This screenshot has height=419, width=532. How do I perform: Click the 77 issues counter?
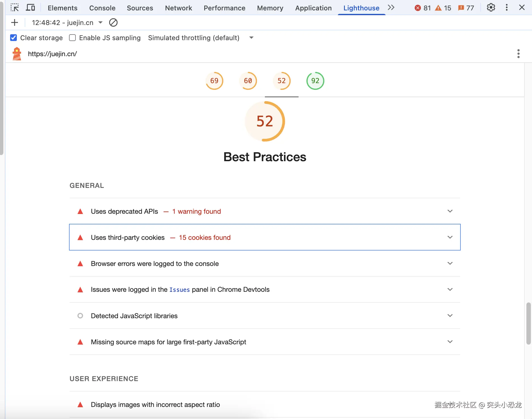(466, 8)
